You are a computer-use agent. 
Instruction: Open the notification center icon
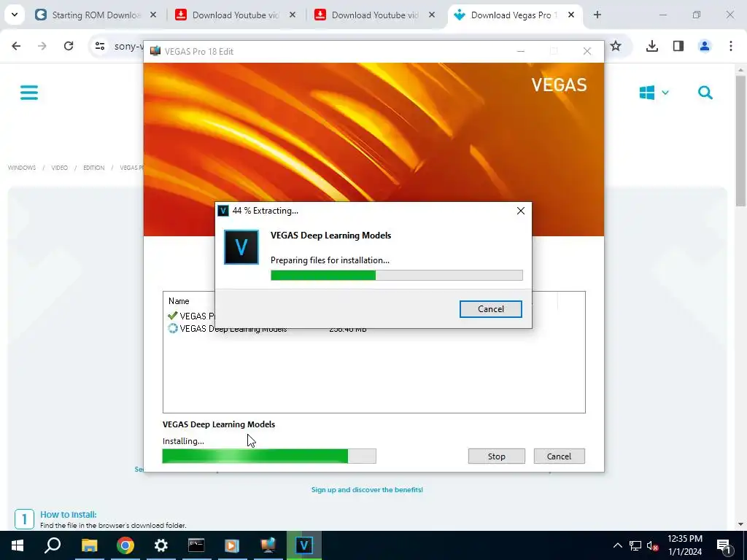(724, 545)
